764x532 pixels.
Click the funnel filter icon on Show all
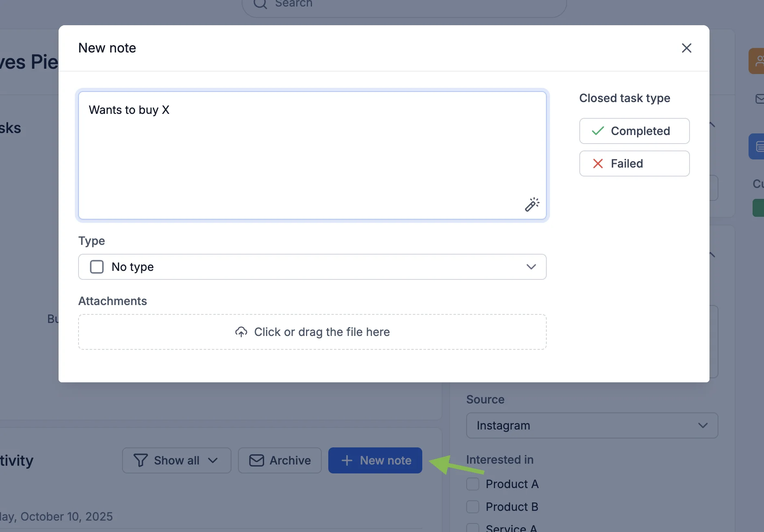pos(141,460)
